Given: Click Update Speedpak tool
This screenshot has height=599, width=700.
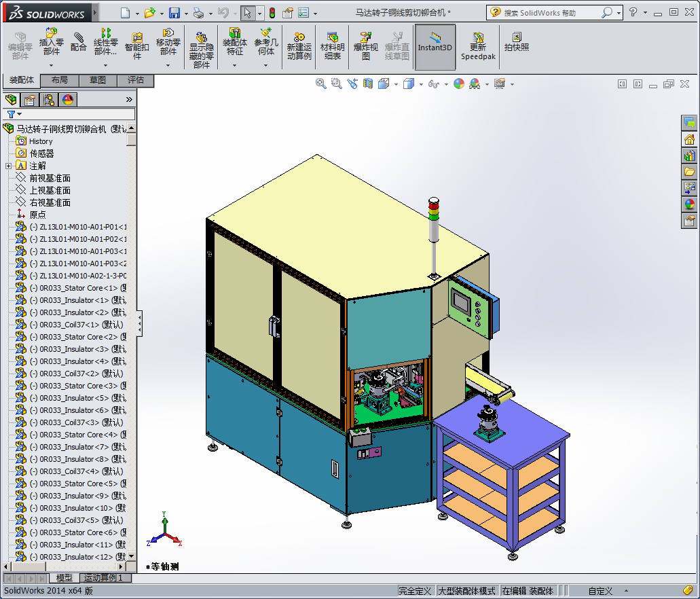Looking at the screenshot, I should tap(478, 46).
